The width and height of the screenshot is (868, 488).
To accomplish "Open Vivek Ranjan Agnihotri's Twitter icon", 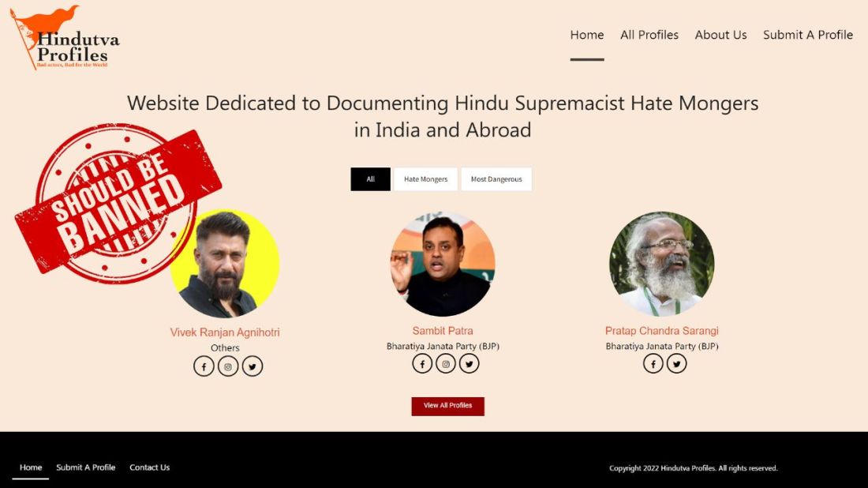I will [x=252, y=366].
